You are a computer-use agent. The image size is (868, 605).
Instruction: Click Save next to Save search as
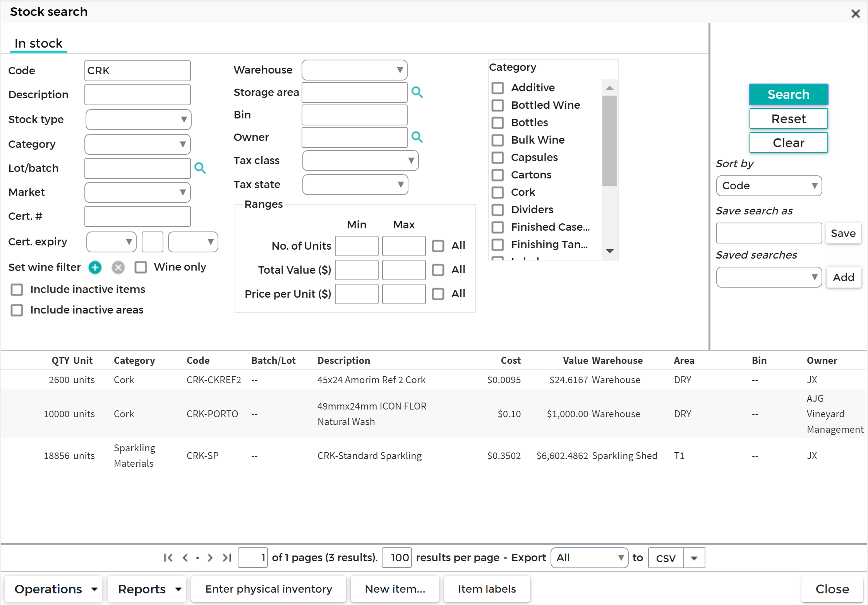click(843, 233)
